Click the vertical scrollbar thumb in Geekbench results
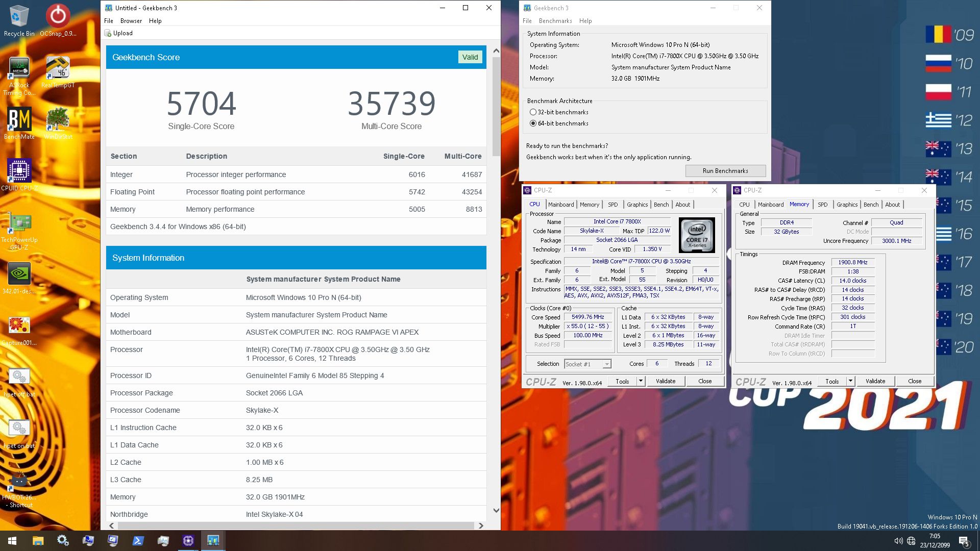Image resolution: width=980 pixels, height=551 pixels. click(496, 107)
